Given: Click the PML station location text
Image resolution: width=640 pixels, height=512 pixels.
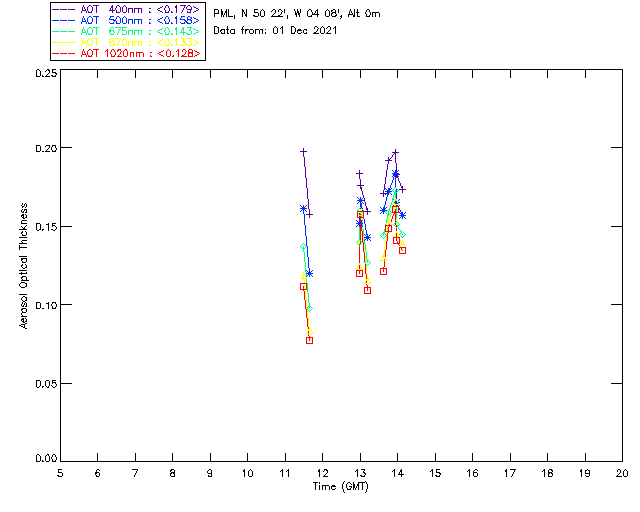Looking at the screenshot, I should point(297,14).
